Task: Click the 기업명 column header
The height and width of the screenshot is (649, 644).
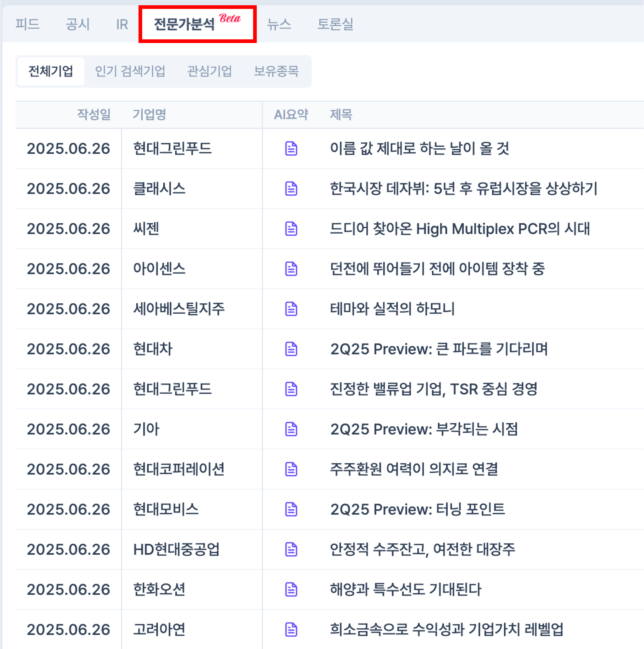Action: tap(149, 115)
